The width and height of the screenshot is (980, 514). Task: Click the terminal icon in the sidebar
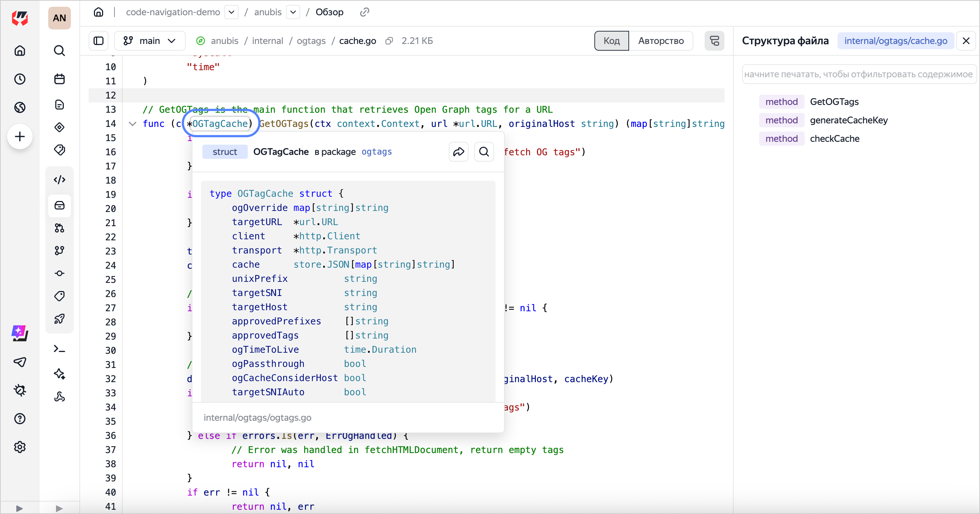coord(59,349)
